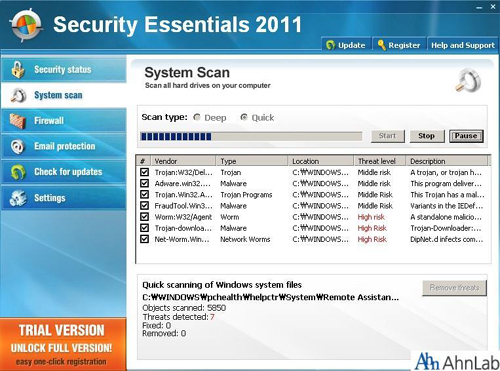
Task: Sort by the Location column header
Action: click(x=320, y=161)
